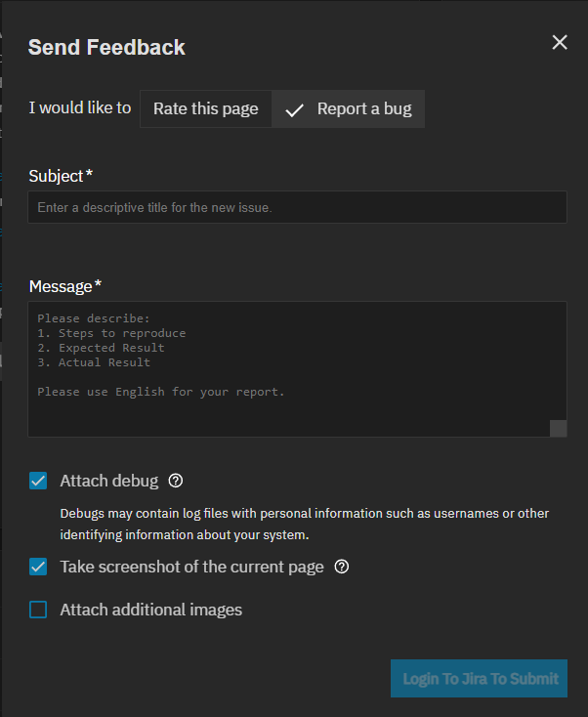Click 'Take screenshot of the current page' label
Image resolution: width=588 pixels, height=717 pixels.
point(191,567)
